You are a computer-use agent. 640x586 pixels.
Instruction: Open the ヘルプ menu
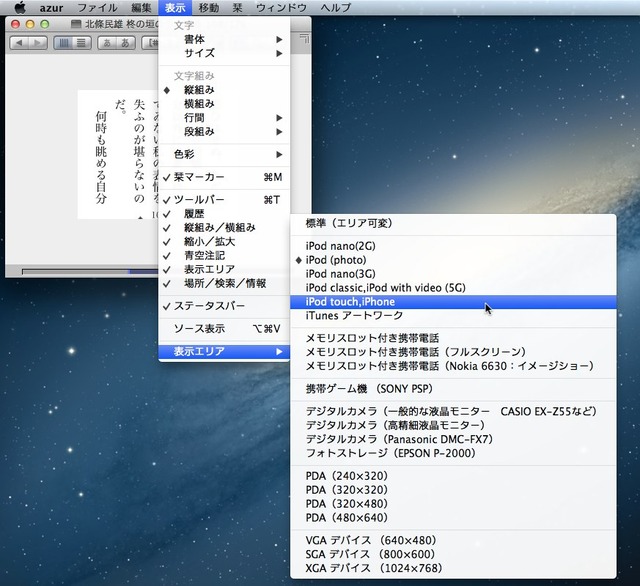336,7
